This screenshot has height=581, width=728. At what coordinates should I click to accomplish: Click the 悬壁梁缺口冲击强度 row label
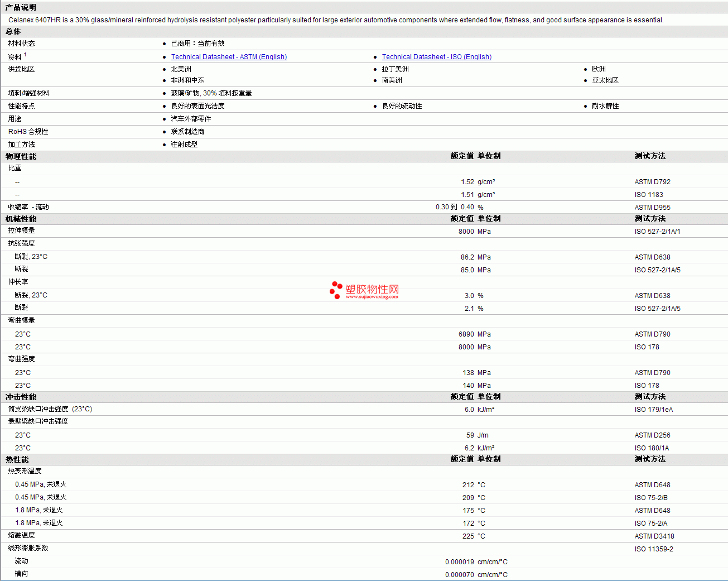coord(38,421)
